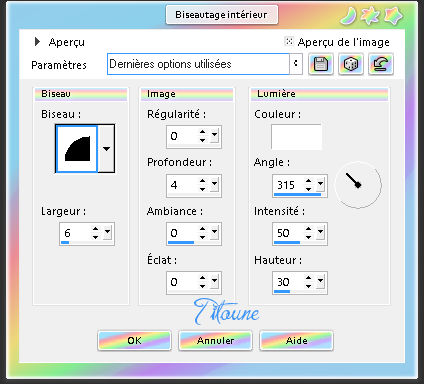Open the Éclat slider dropdown
This screenshot has height=384, width=424.
(215, 282)
